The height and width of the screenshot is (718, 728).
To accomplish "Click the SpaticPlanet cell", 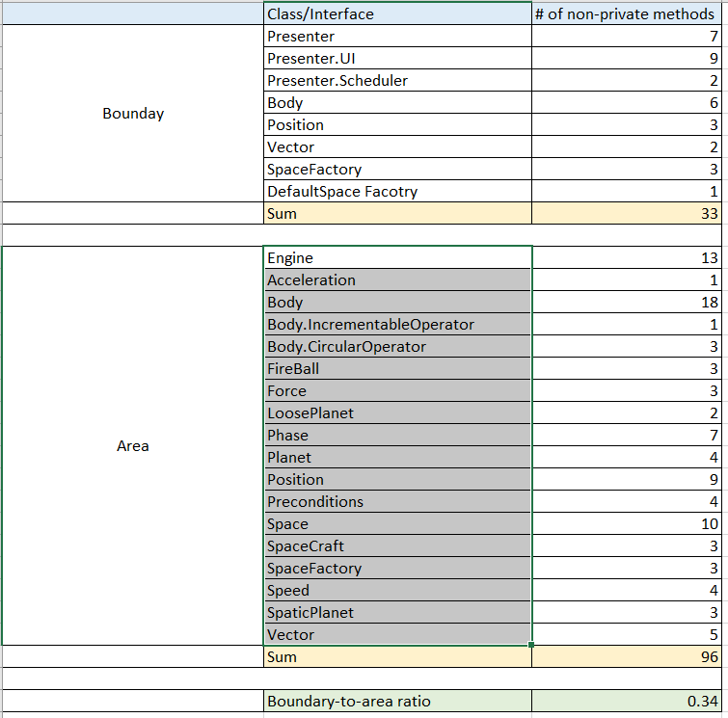I will tap(397, 613).
